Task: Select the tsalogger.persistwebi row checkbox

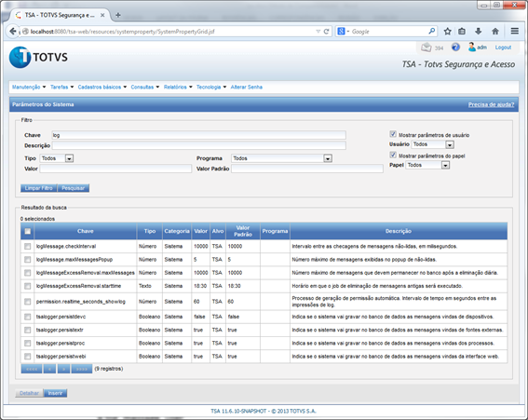Action: pyautogui.click(x=28, y=356)
